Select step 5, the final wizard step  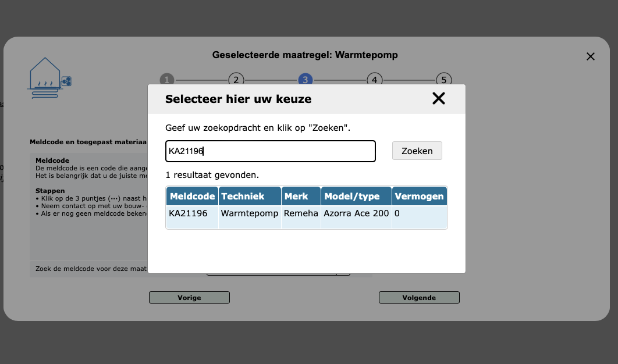[x=443, y=80]
